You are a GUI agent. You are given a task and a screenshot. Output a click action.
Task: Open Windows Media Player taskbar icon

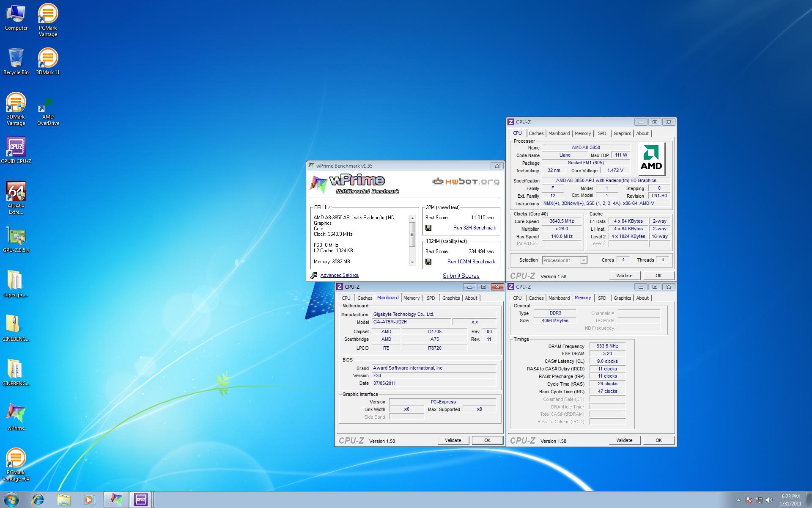(89, 500)
